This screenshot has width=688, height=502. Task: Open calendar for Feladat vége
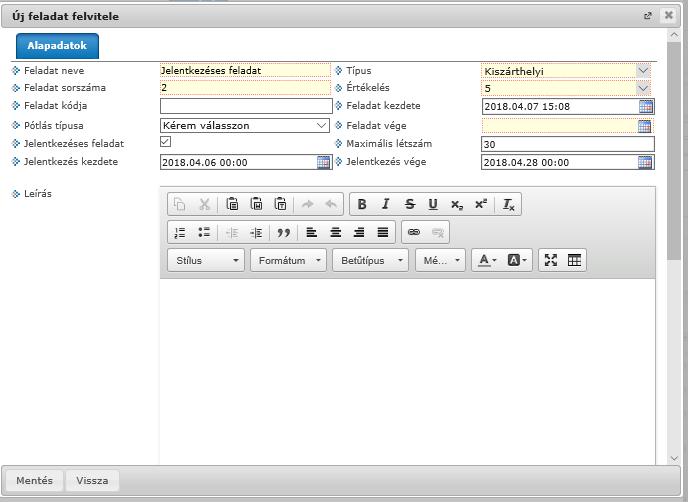tap(644, 126)
